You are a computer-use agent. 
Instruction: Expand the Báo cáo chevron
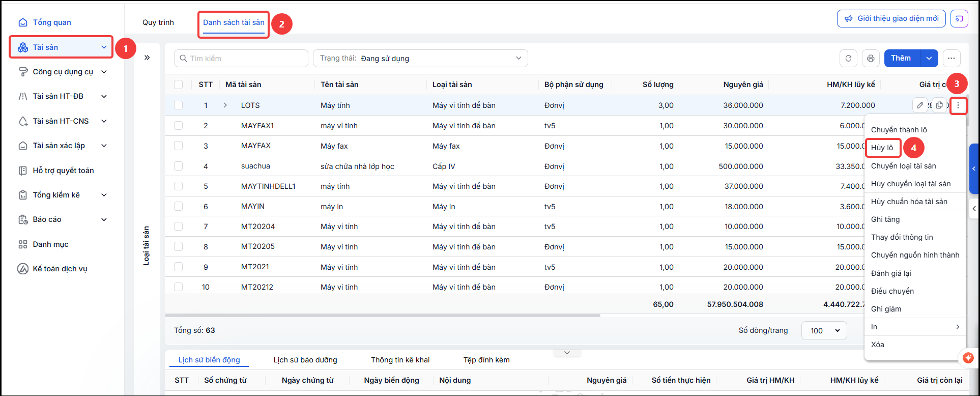(x=104, y=219)
